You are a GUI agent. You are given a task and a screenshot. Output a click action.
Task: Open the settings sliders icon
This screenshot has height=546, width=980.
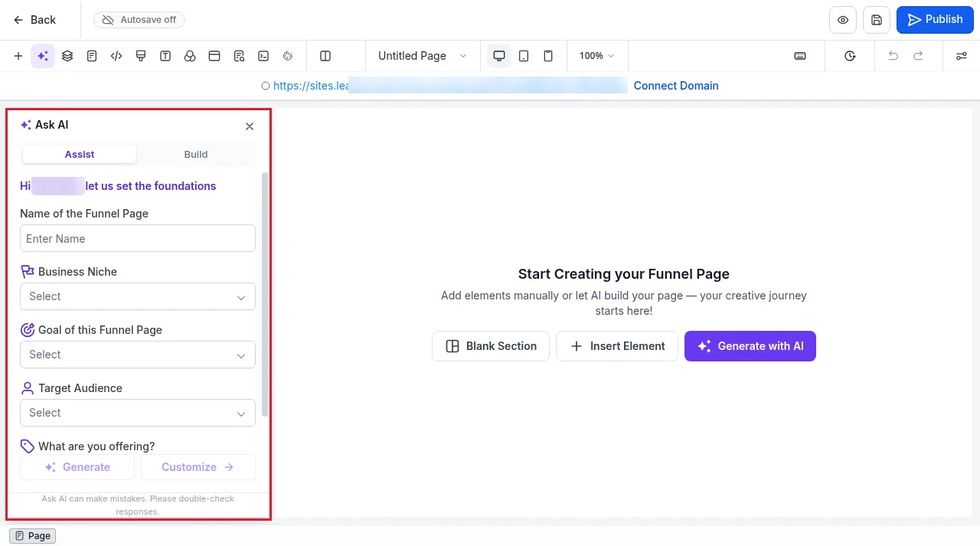tap(961, 56)
